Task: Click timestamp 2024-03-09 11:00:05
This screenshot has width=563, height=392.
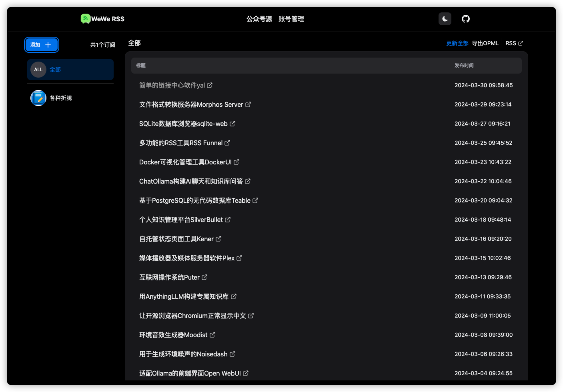Action: [x=483, y=316]
